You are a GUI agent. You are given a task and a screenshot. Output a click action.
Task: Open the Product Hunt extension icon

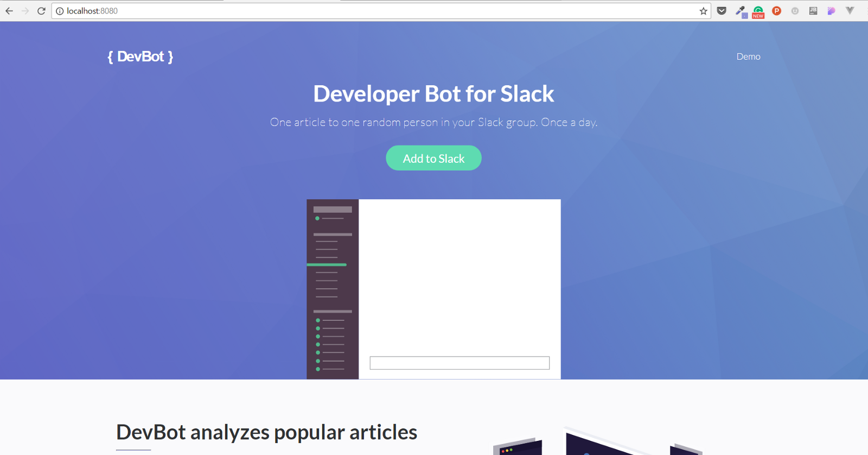pyautogui.click(x=777, y=11)
